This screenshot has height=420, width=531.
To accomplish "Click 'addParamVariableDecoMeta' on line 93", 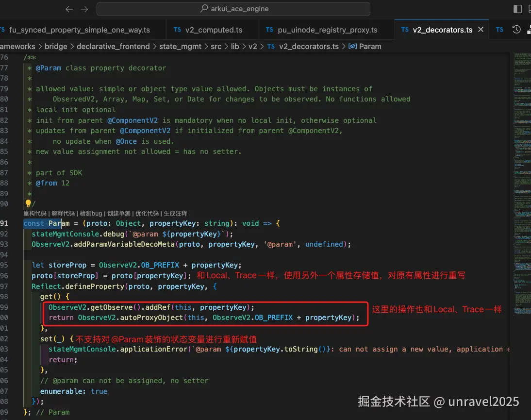I will pos(124,244).
